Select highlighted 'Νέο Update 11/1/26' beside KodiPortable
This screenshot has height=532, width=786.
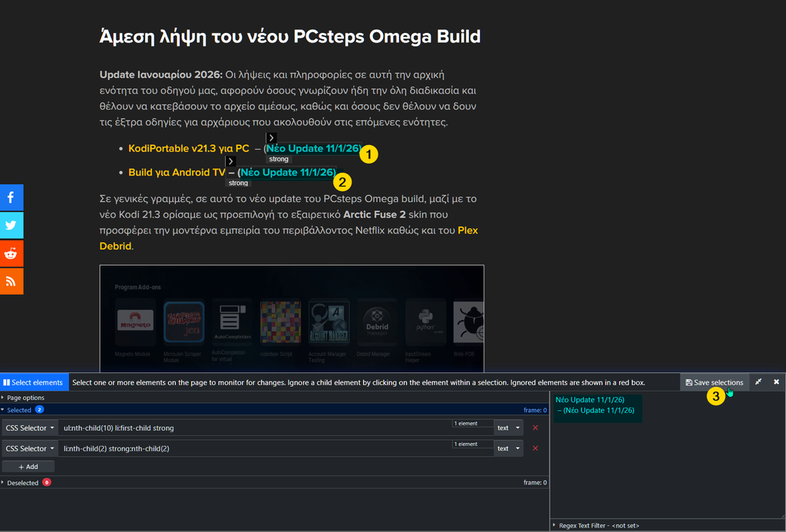point(313,148)
